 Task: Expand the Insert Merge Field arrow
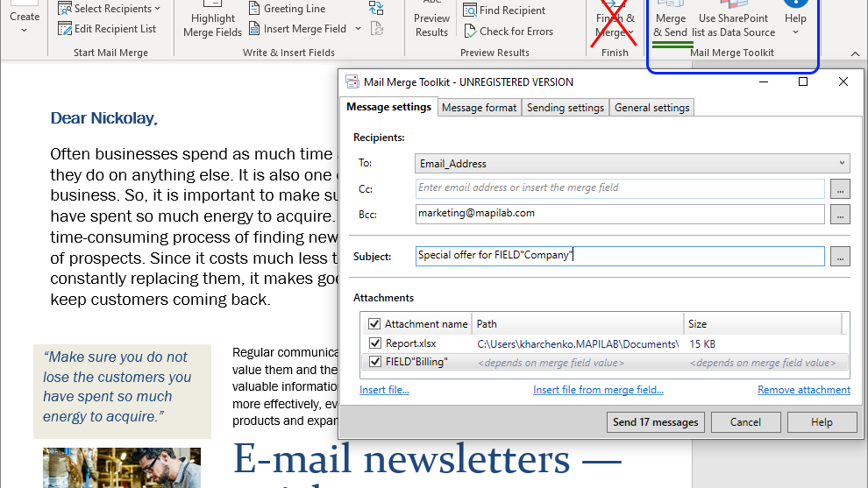click(358, 29)
